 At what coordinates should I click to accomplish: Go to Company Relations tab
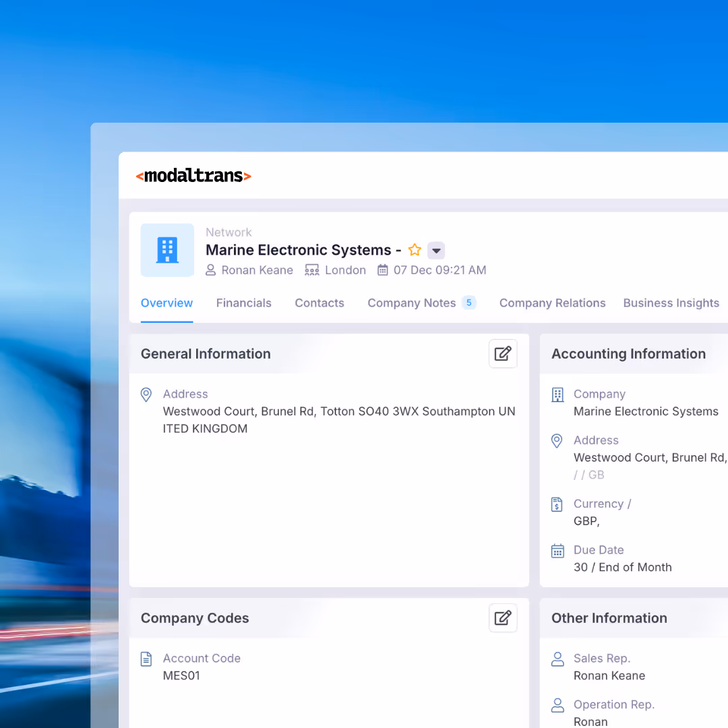point(553,303)
